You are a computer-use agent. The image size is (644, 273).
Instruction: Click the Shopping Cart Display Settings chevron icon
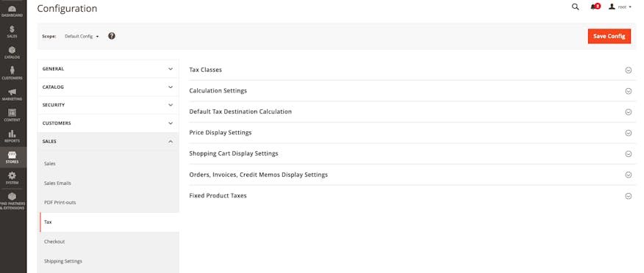[628, 153]
